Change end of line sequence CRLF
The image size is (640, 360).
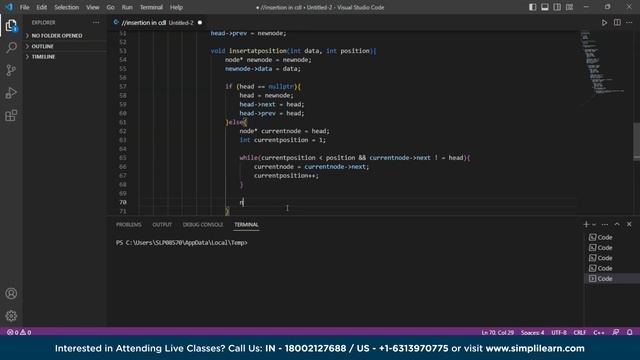tap(580, 332)
